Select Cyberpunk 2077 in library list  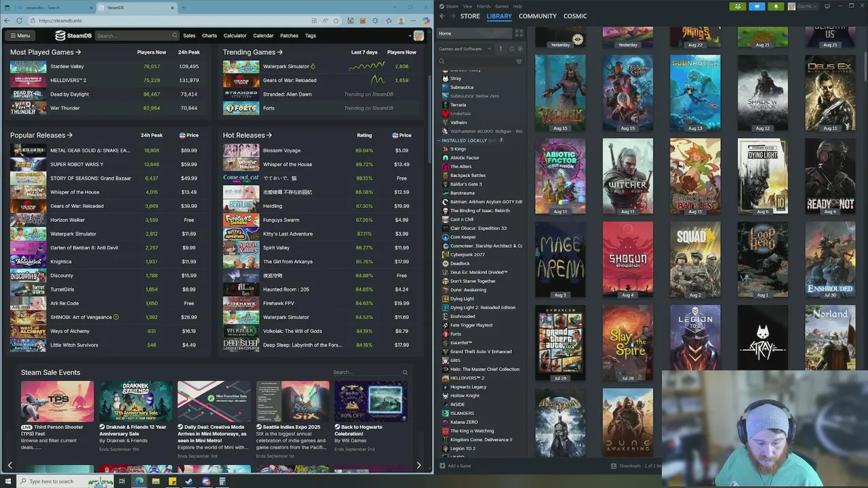pyautogui.click(x=467, y=255)
